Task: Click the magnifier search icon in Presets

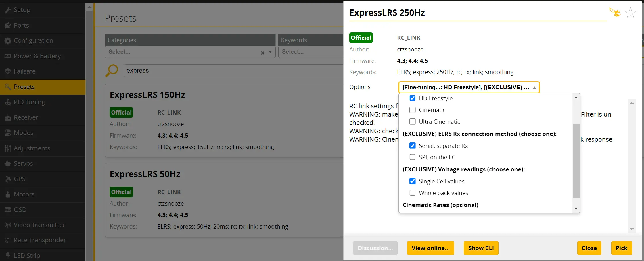Action: pyautogui.click(x=112, y=71)
